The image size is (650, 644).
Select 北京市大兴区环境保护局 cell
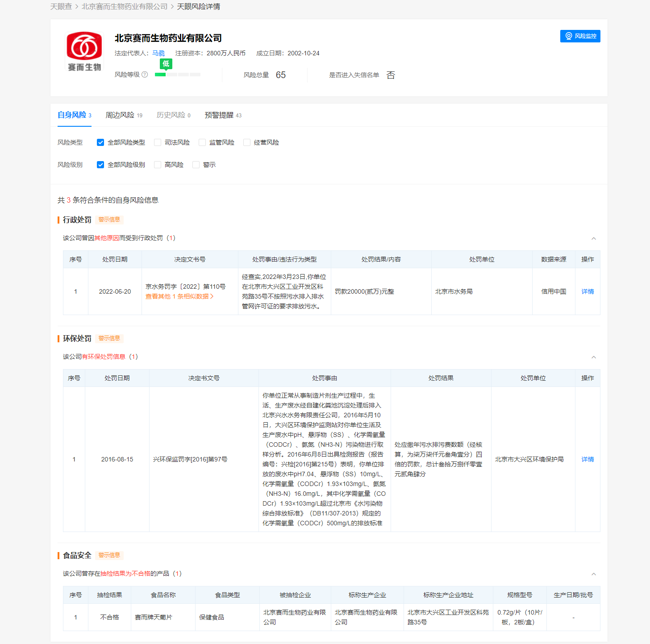[533, 459]
